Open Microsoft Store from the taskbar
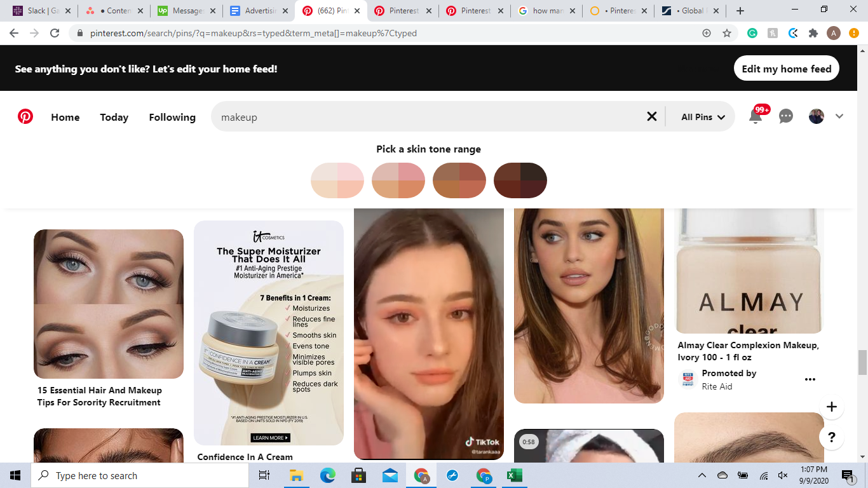Screen dimensions: 868x488 358,475
